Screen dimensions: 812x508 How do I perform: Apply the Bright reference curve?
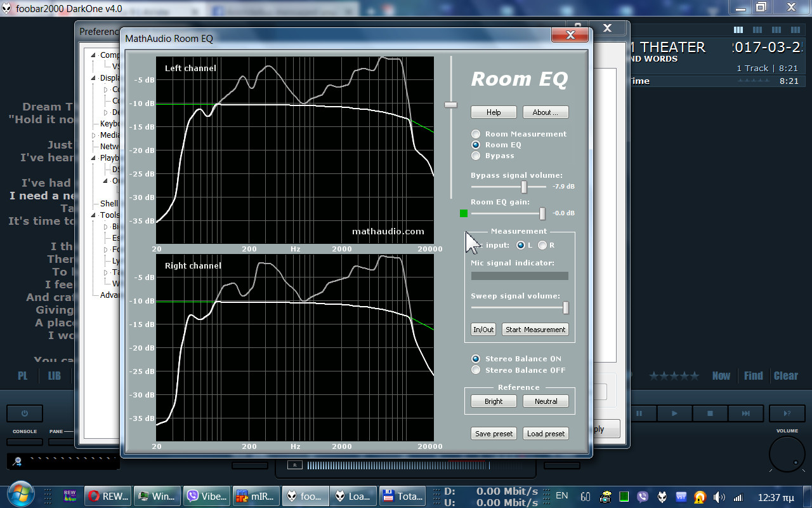(x=494, y=401)
